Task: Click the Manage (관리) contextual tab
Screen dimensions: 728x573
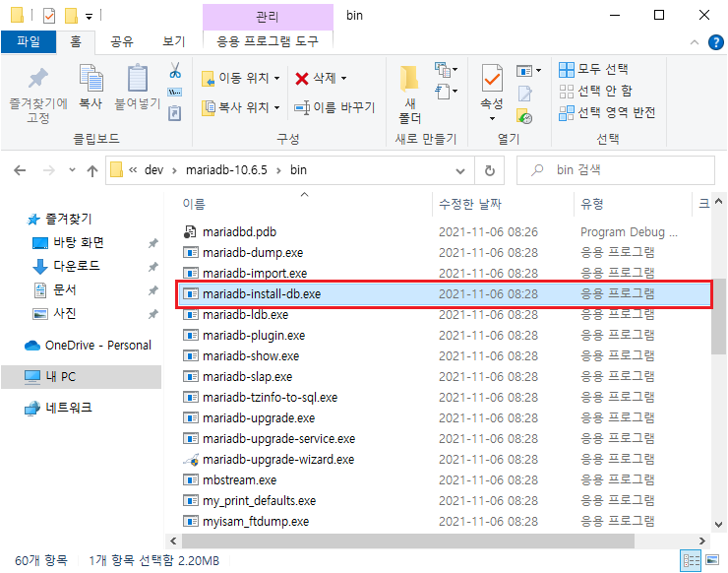Action: point(268,17)
